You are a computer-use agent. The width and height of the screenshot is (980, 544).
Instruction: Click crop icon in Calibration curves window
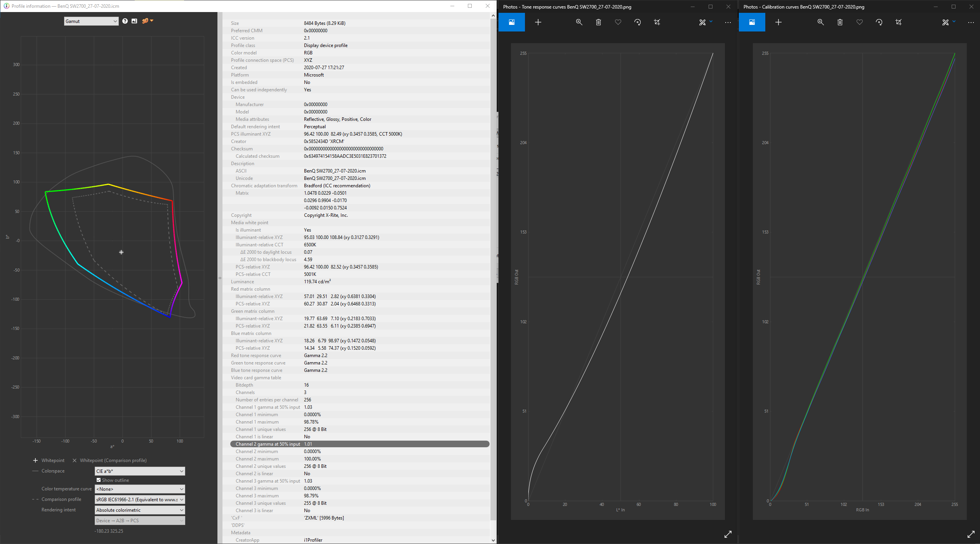tap(898, 22)
